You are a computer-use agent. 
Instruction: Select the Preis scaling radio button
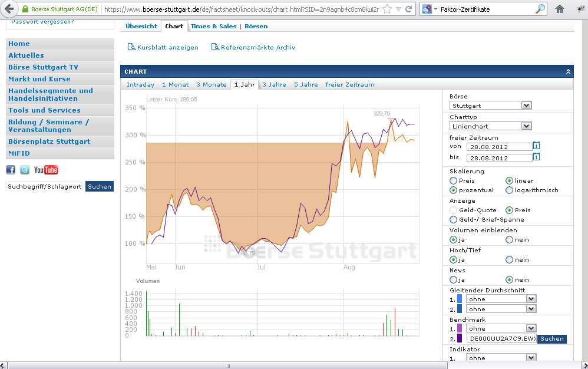pos(454,181)
